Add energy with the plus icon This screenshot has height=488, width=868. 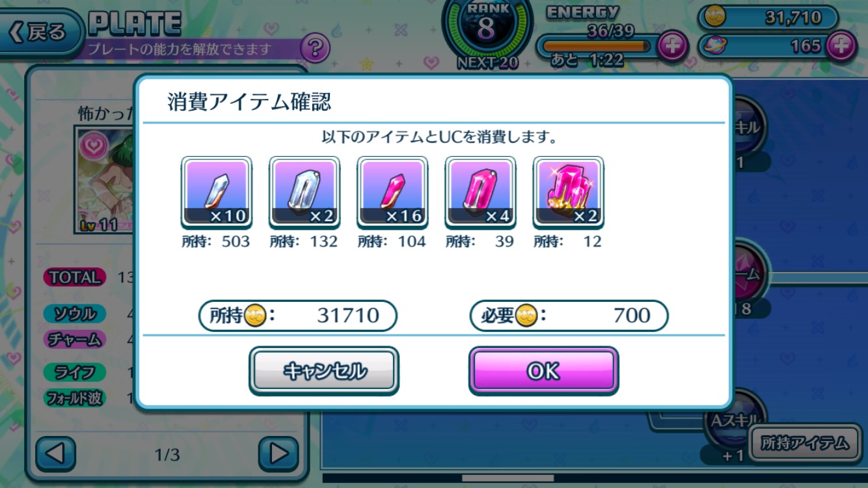coord(672,46)
